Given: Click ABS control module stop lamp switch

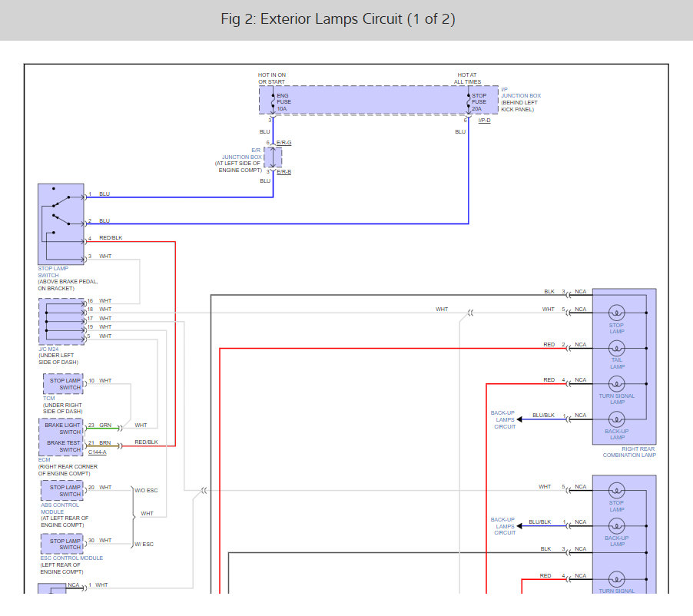Looking at the screenshot, I should click(x=63, y=491).
